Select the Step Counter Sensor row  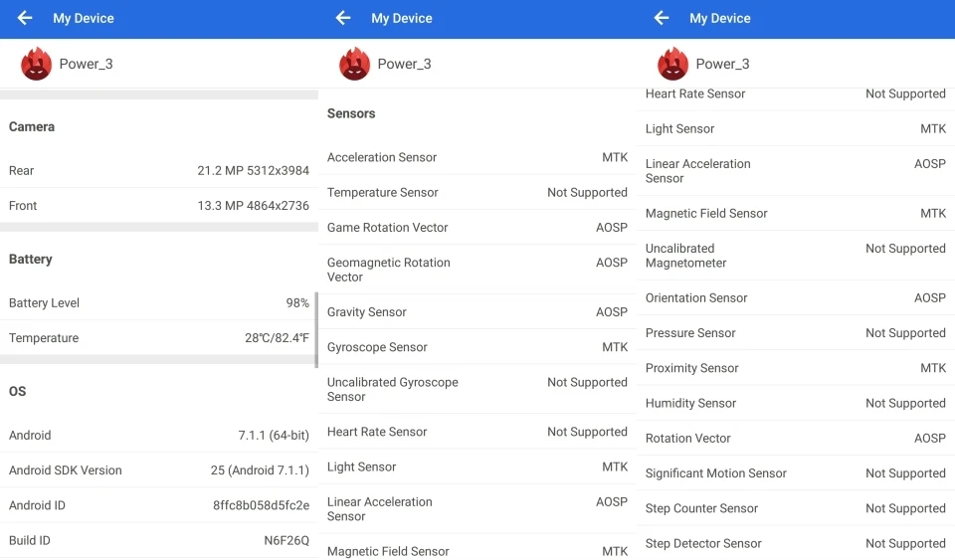tap(796, 508)
